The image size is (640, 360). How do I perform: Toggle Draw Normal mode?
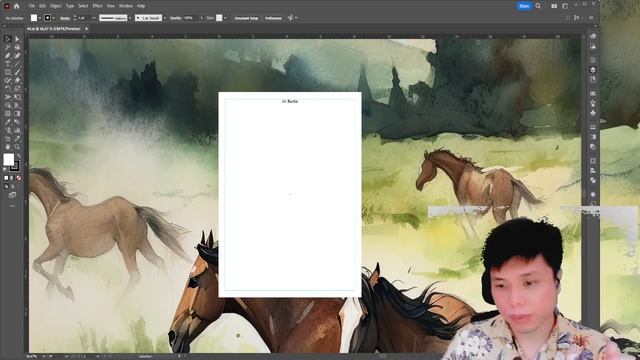point(6,186)
